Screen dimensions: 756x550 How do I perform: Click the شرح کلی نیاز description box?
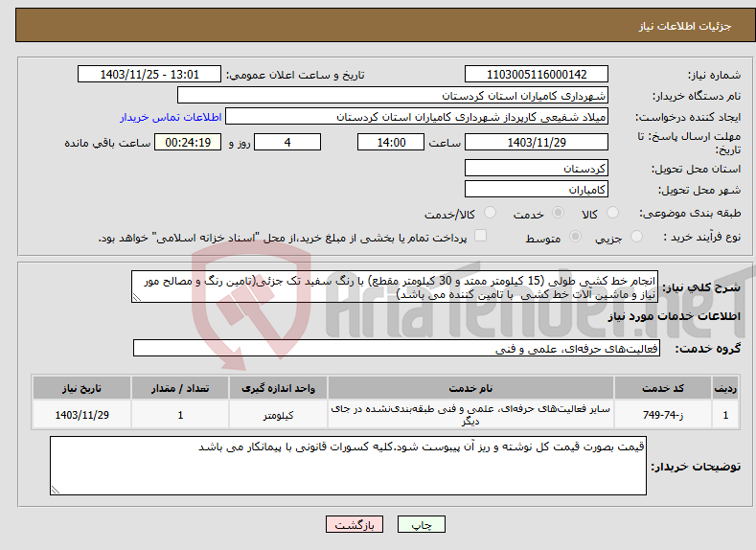point(395,286)
